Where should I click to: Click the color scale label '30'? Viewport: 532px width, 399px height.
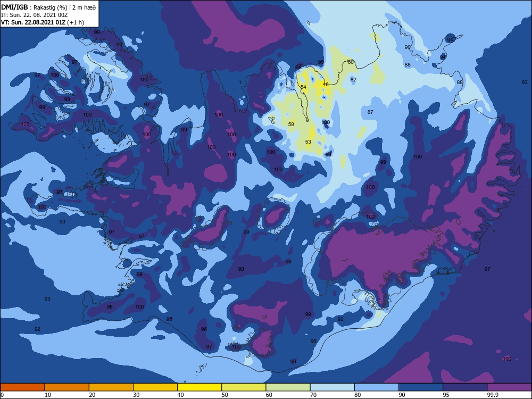[136, 395]
